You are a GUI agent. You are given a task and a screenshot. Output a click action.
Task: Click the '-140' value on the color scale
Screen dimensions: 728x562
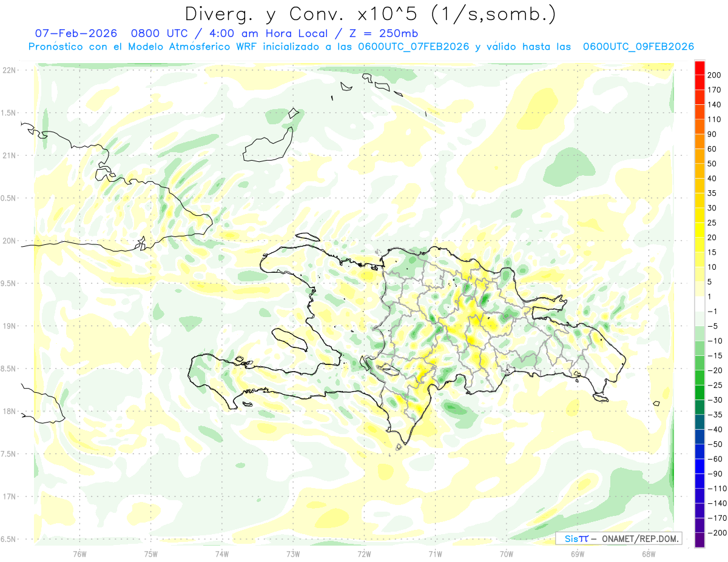click(x=718, y=503)
